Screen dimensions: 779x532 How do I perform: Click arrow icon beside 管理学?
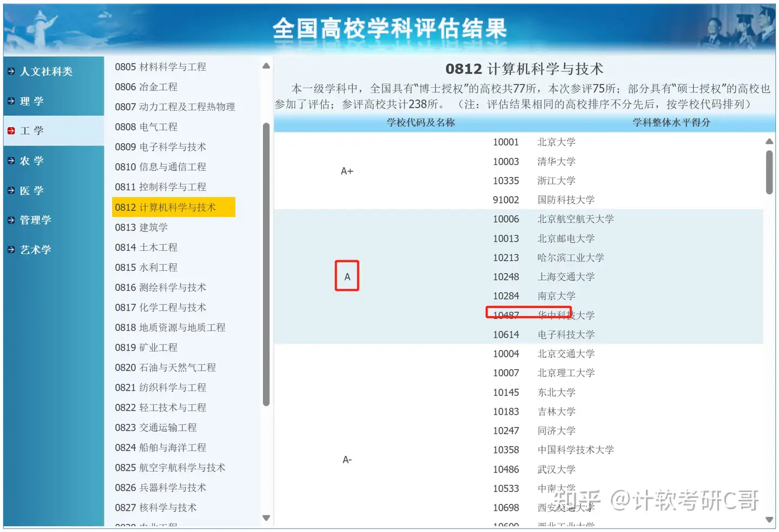click(x=11, y=220)
